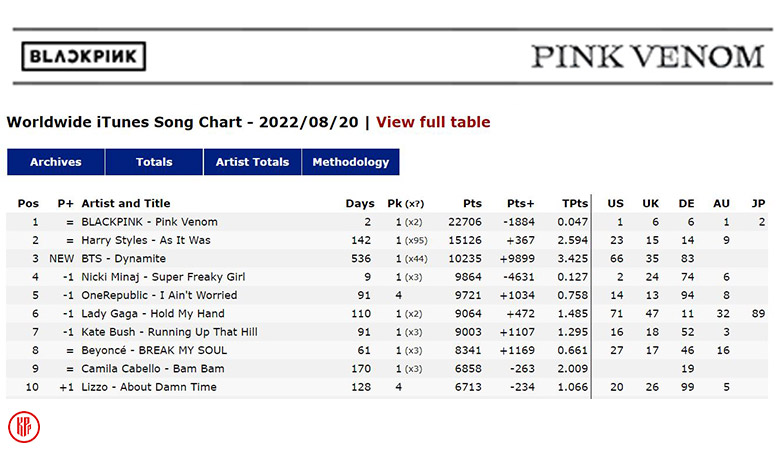Image resolution: width=784 pixels, height=450 pixels.
Task: Select Kate Bush - Running Up That Hill
Action: point(169,332)
